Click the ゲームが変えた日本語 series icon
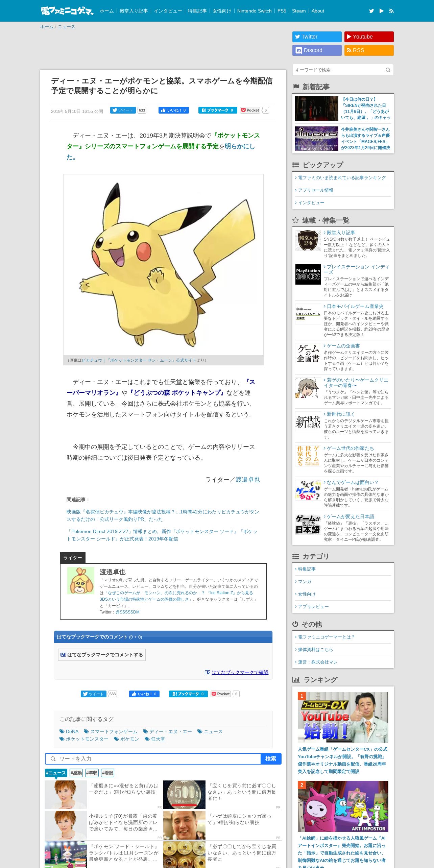The width and height of the screenshot is (434, 868). pos(308,524)
